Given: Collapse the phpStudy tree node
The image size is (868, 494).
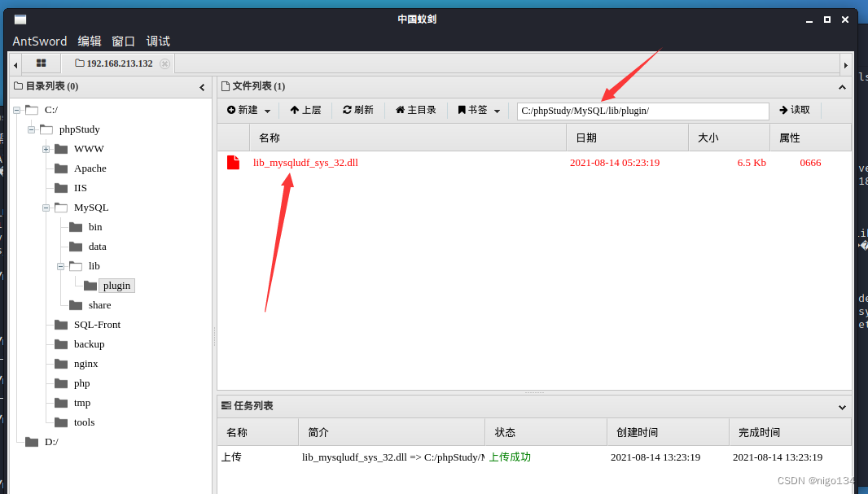Looking at the screenshot, I should [31, 129].
